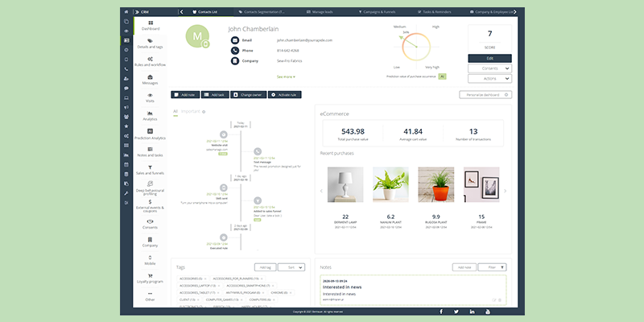Go to Prediction Analytics in the sidebar
The image size is (644, 322).
pyautogui.click(x=150, y=134)
